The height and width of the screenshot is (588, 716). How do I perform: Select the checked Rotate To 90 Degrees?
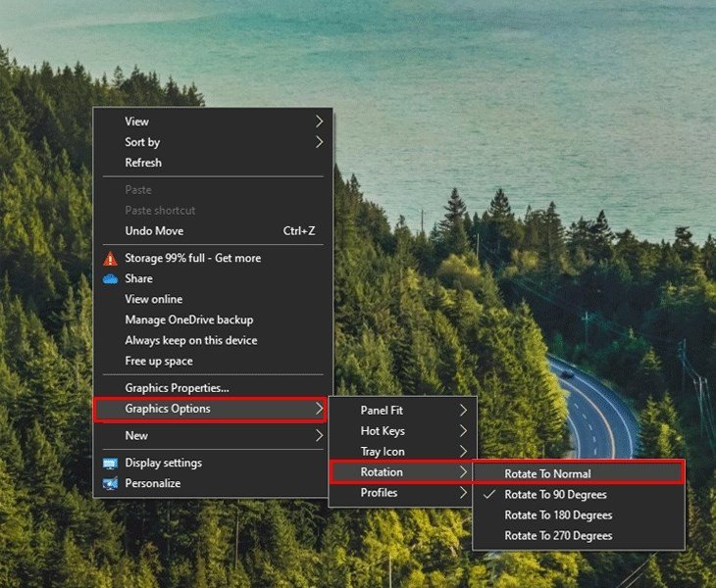[555, 495]
